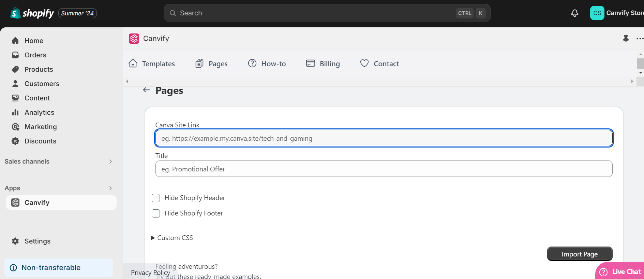Open the Summer '24 edition badge
Screen dimensions: 644x279
77,13
